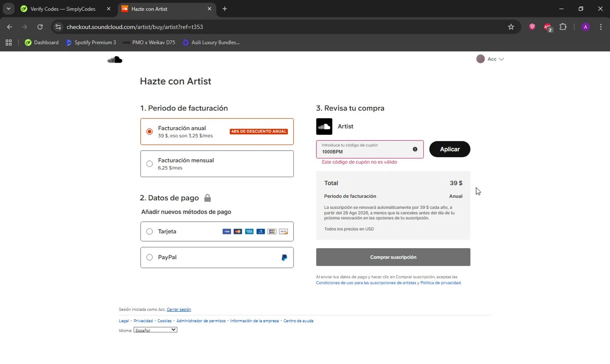Close the Hazte con Artist tab

[x=209, y=9]
